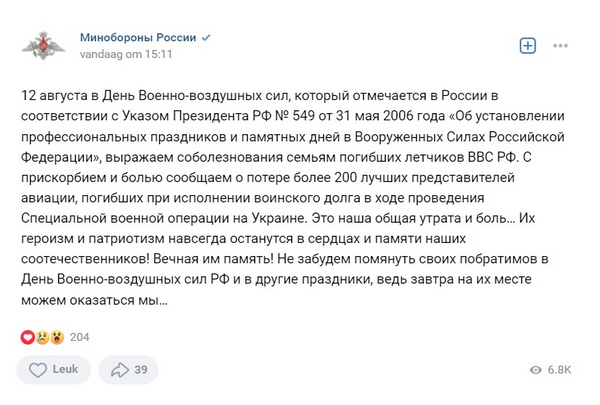Click the eye views icon
Viewport: 600px width, 405px height.
pyautogui.click(x=540, y=370)
